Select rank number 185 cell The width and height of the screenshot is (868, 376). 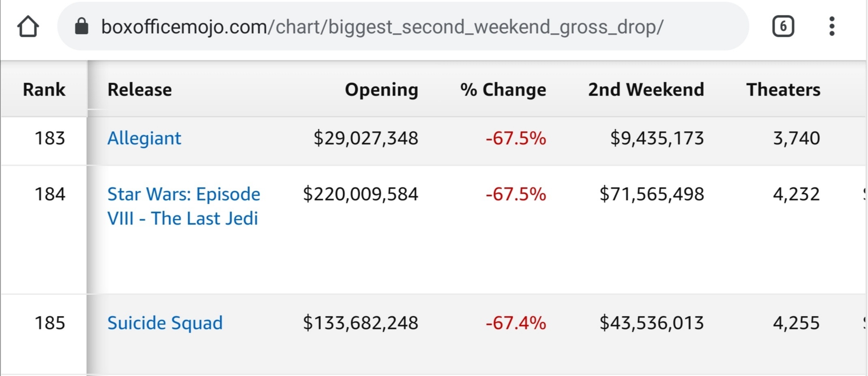50,323
